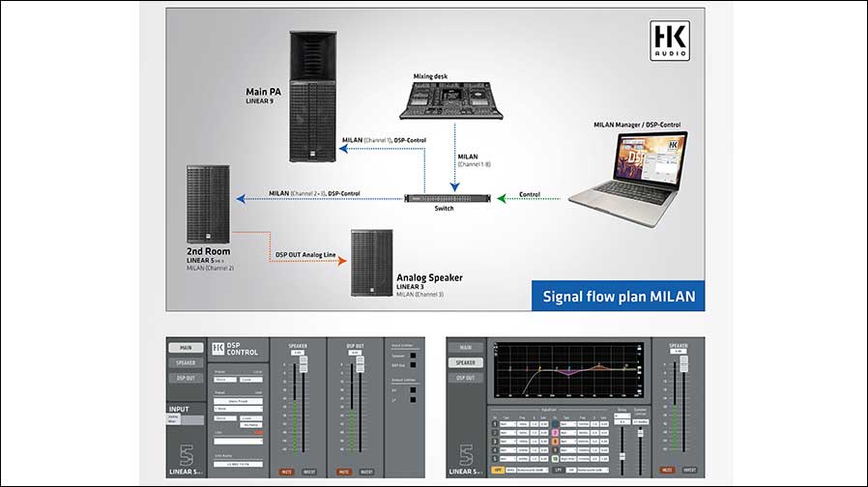Open EQ band 7 type dropdown
The image size is (868, 487).
(568, 433)
